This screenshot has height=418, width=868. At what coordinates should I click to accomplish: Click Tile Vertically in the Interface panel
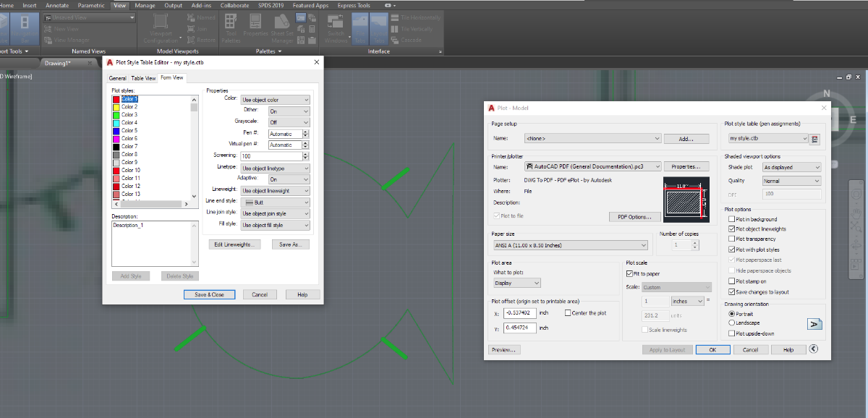412,29
